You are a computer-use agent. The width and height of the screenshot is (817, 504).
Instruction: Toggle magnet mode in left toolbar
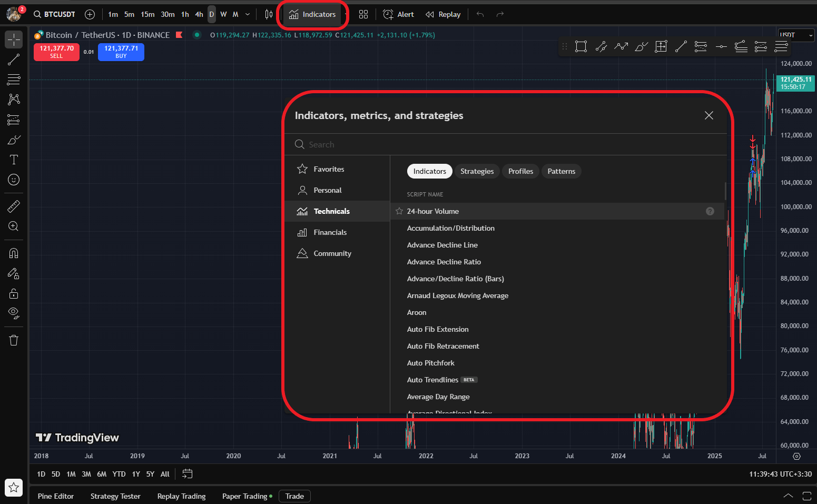click(14, 253)
